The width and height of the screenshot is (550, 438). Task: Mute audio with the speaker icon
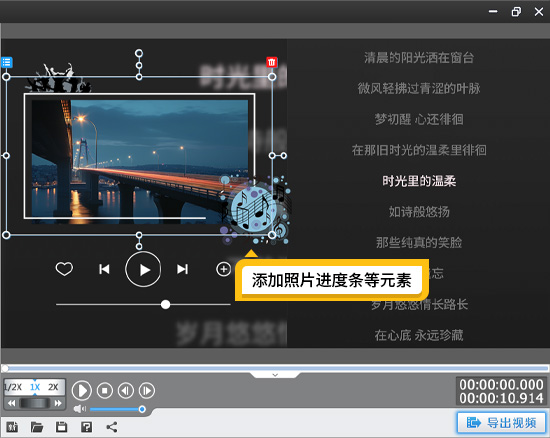(80, 409)
